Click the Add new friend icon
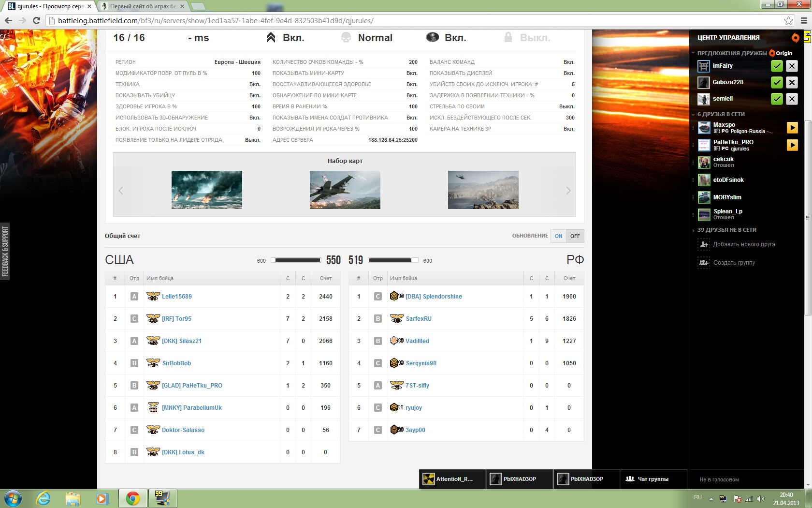The image size is (812, 508). [704, 245]
